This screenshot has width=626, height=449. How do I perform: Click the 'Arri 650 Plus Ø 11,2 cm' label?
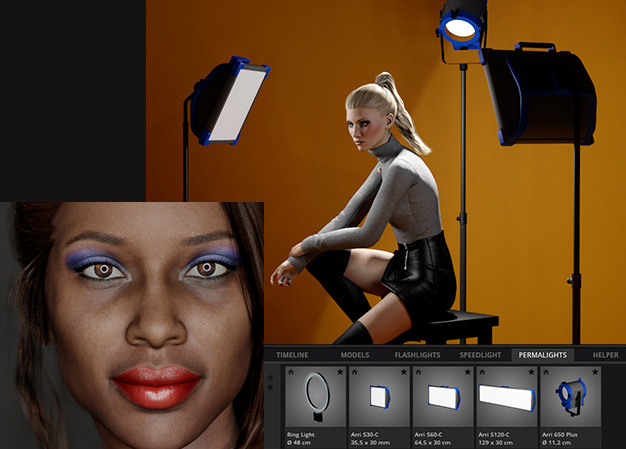560,438
